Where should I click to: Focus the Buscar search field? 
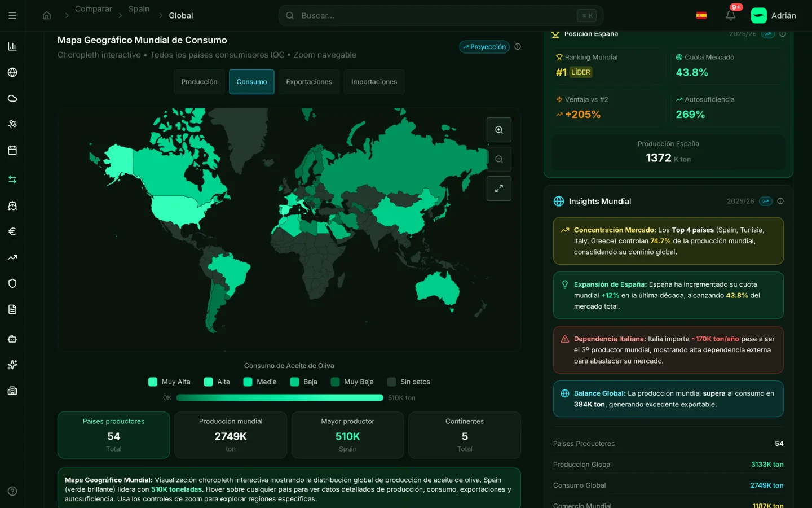point(441,16)
